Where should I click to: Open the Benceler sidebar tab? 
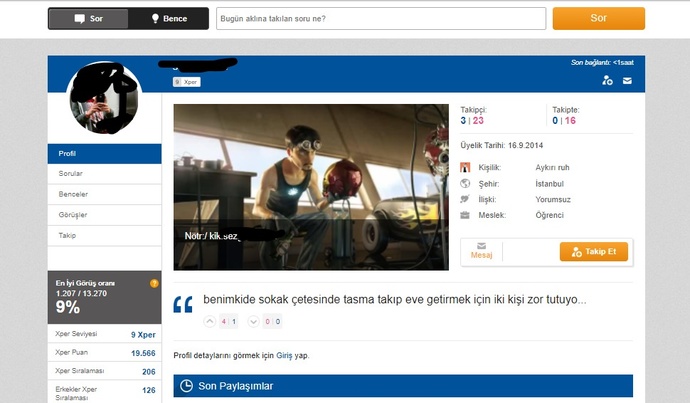105,194
